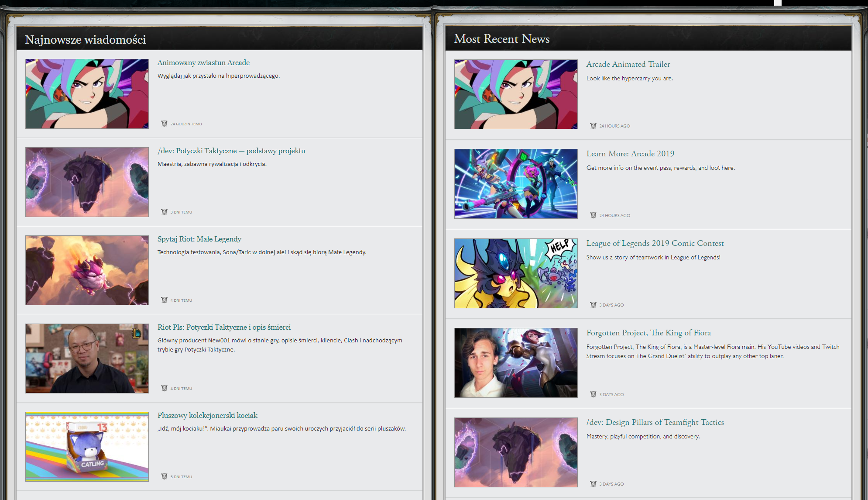Click '3 DAYS AGO' under Design Pillars
Image resolution: width=868 pixels, height=500 pixels.
611,484
